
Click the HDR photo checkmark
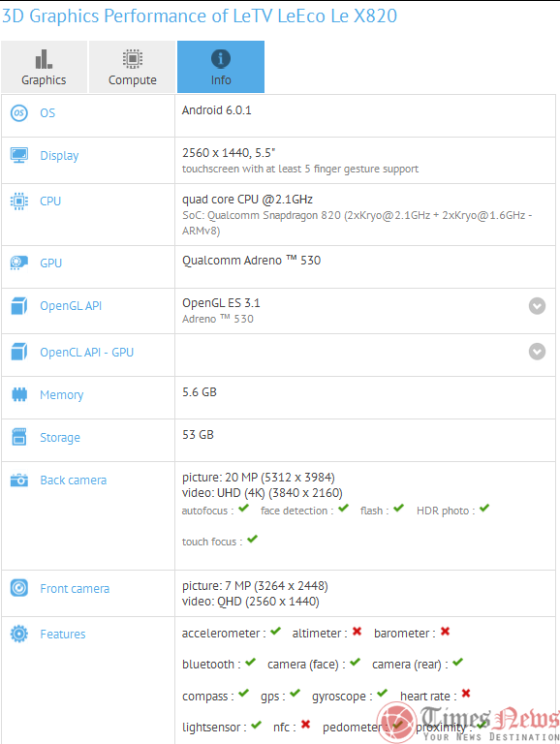(x=484, y=509)
